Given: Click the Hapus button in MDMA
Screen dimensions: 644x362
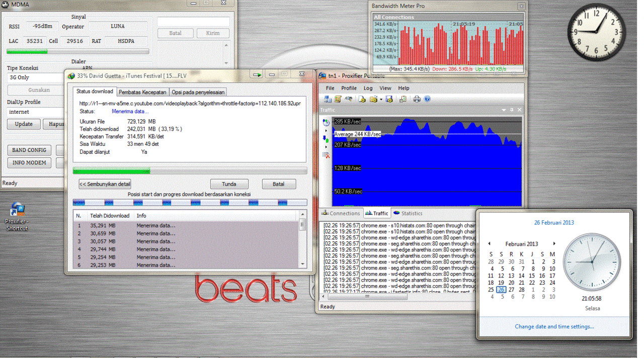Looking at the screenshot, I should (54, 124).
